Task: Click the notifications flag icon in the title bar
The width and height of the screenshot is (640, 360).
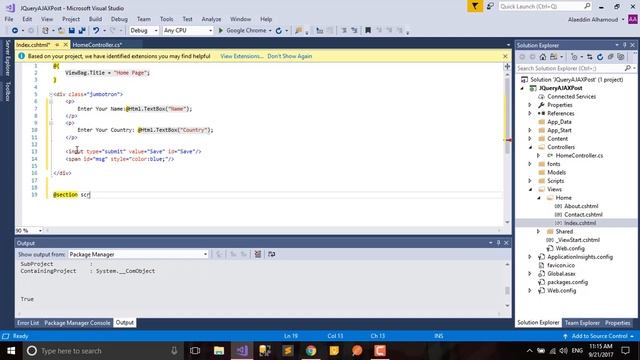Action: pos(475,6)
